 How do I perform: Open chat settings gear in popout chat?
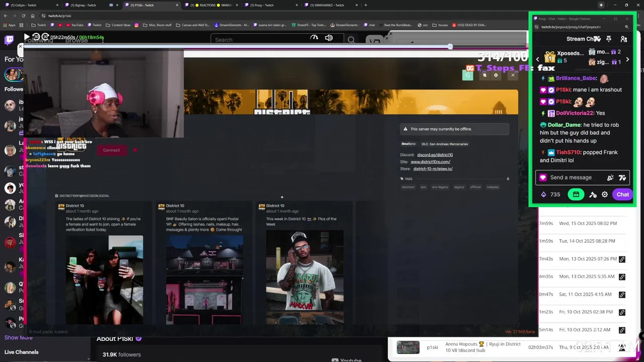pyautogui.click(x=605, y=195)
